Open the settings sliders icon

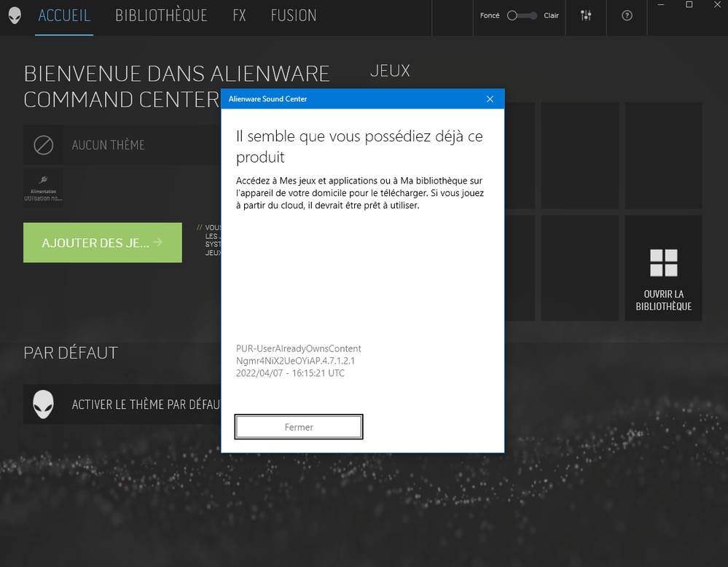point(586,16)
